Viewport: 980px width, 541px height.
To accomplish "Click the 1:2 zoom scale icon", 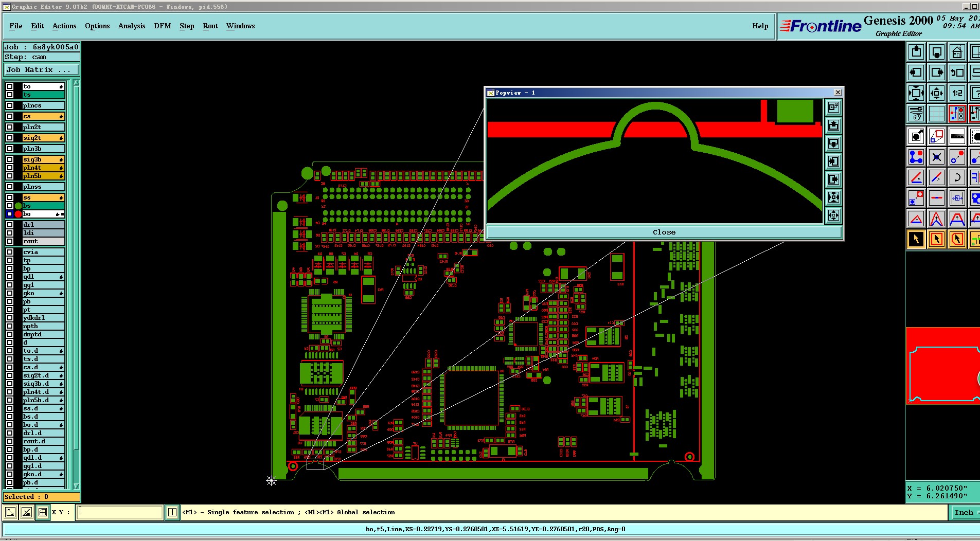I will click(x=957, y=93).
